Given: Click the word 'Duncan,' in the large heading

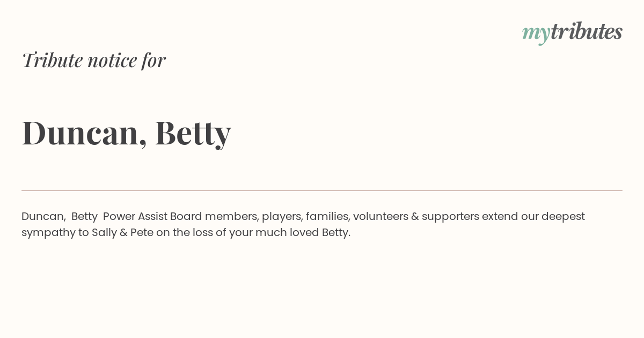Looking at the screenshot, I should click(84, 133).
